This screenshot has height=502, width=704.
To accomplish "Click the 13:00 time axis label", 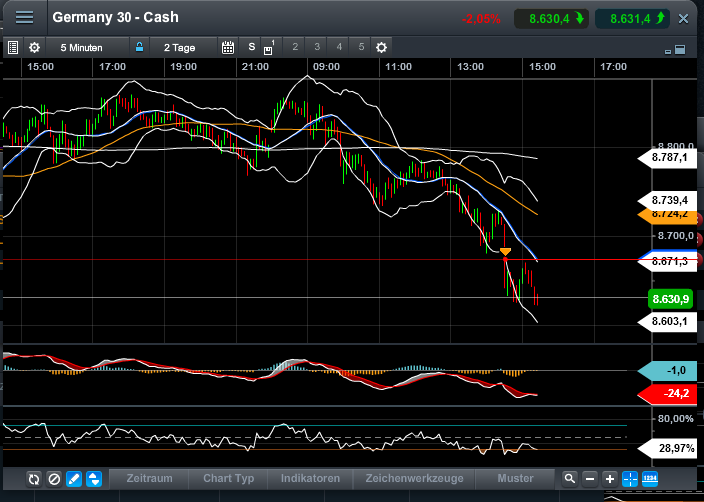I will point(470,67).
